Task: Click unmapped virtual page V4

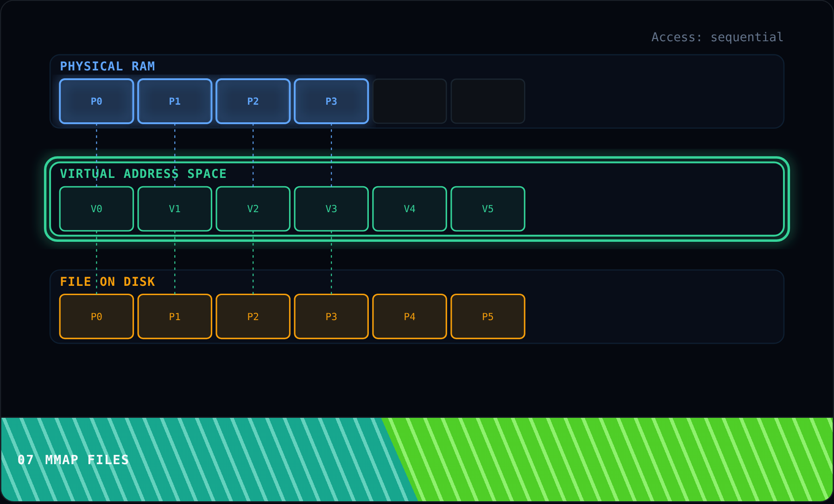Action: [410, 209]
